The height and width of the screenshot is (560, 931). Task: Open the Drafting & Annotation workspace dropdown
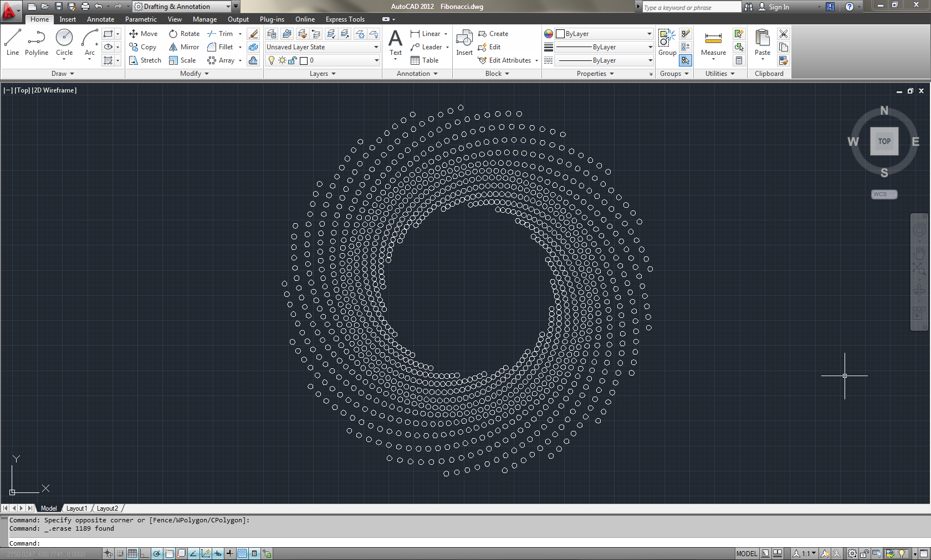(x=227, y=6)
